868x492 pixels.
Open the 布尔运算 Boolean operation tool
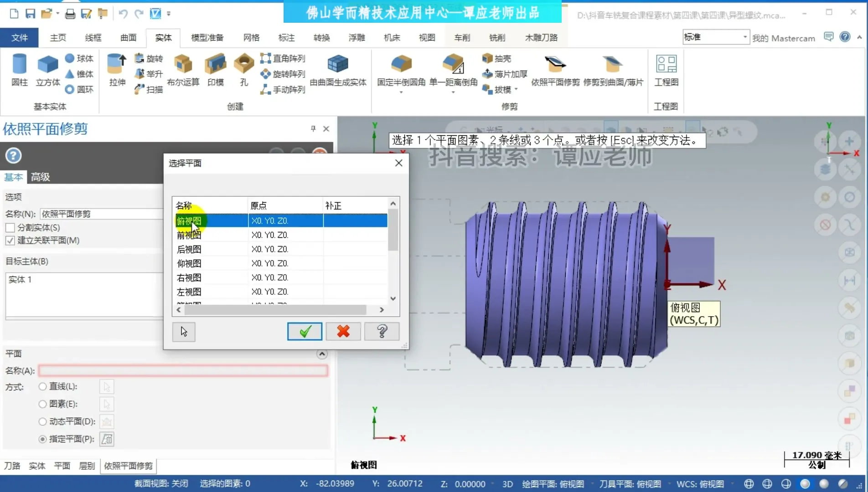point(182,69)
